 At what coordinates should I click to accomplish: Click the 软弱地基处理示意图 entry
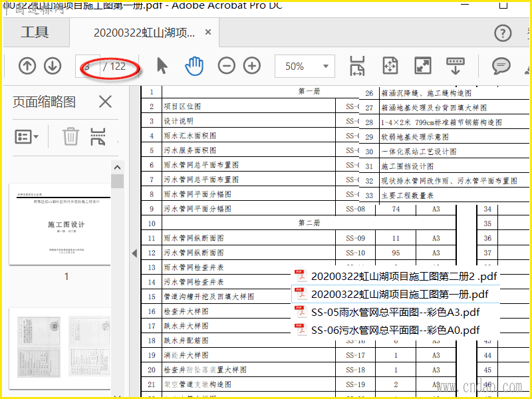click(415, 137)
